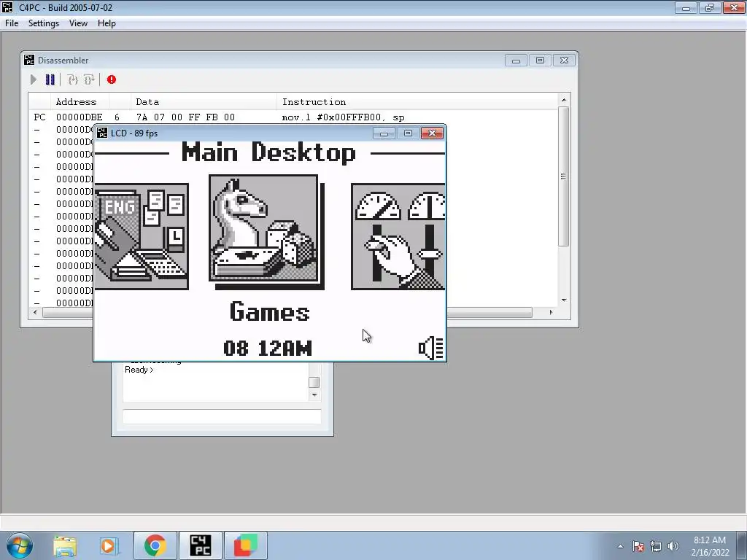This screenshot has width=747, height=560.
Task: Open the View menu
Action: (x=78, y=23)
